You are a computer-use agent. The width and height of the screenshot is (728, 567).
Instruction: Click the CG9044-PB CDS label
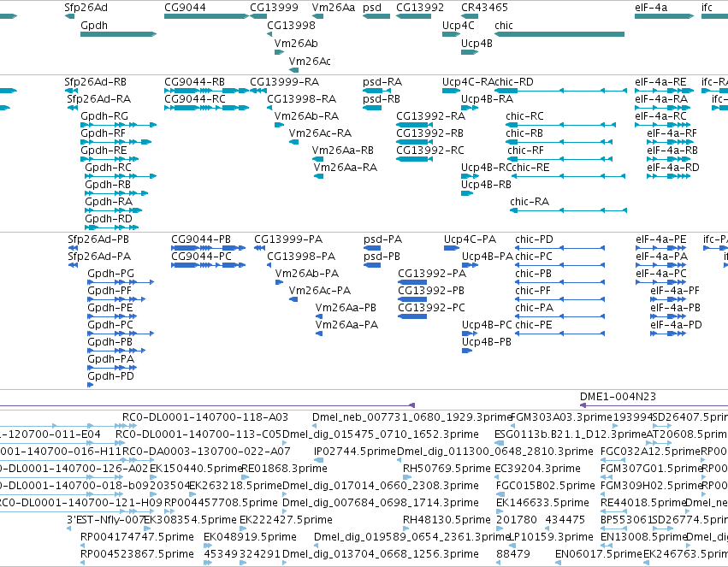(x=201, y=239)
